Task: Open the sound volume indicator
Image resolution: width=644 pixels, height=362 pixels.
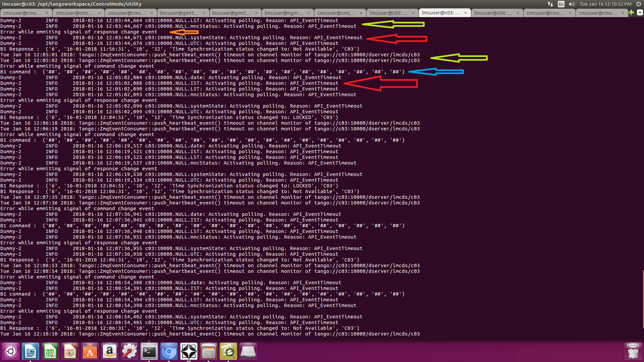Action: point(572,4)
